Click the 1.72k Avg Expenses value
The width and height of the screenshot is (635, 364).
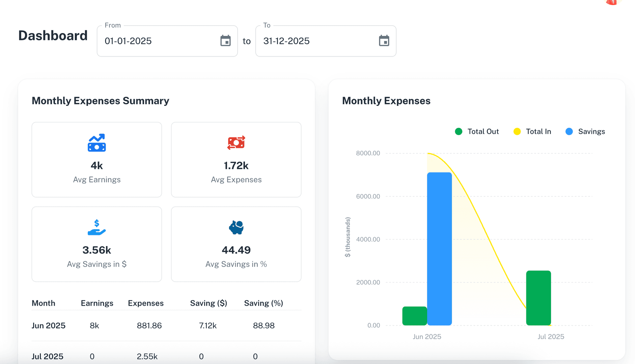click(236, 165)
